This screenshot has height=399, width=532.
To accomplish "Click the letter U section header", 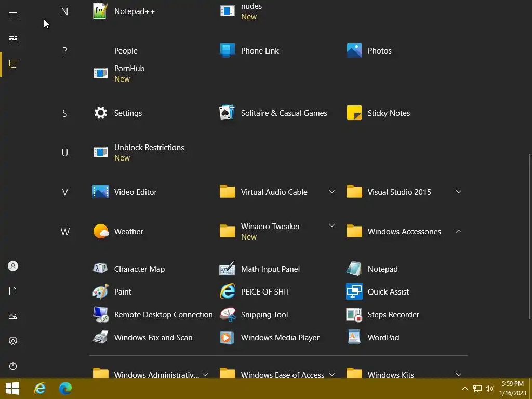I will 64,153.
